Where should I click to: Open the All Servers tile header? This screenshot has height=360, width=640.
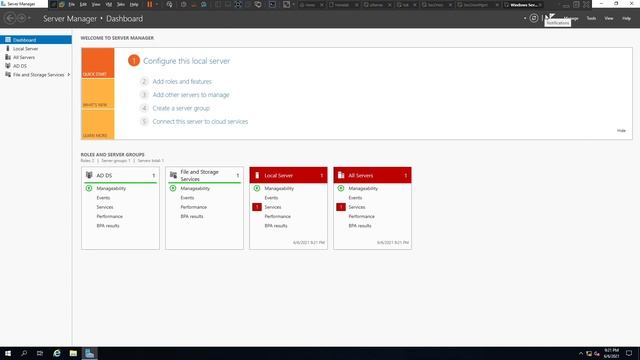(x=372, y=175)
